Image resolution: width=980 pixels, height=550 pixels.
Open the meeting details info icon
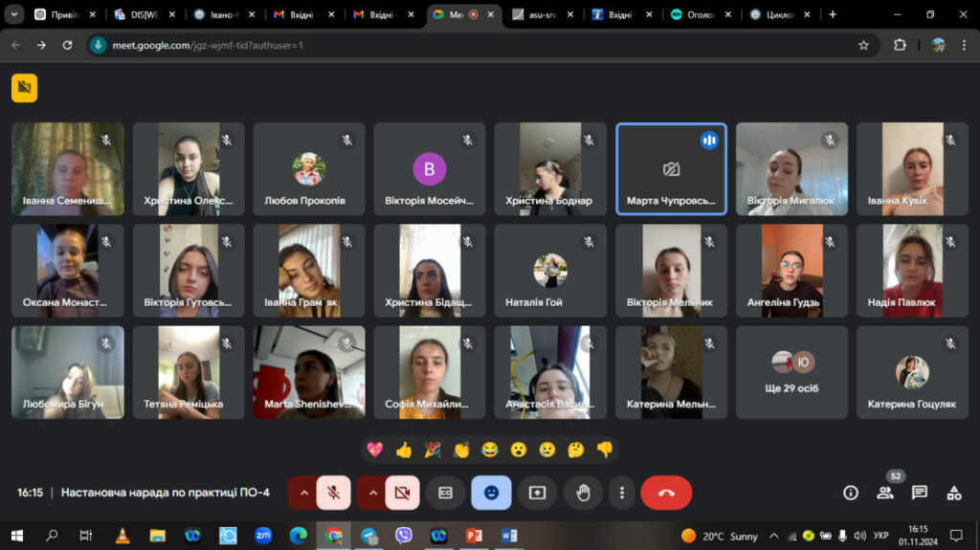[x=850, y=493]
